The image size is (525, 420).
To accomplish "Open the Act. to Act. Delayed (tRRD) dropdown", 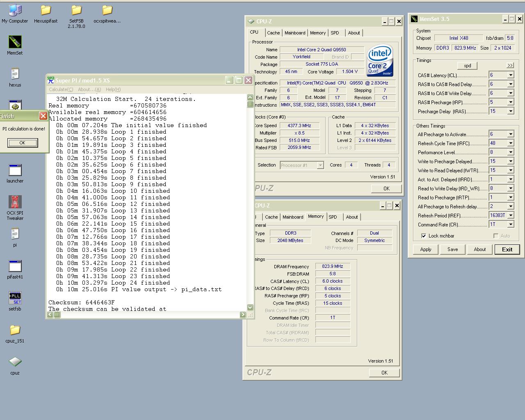I will tap(511, 179).
